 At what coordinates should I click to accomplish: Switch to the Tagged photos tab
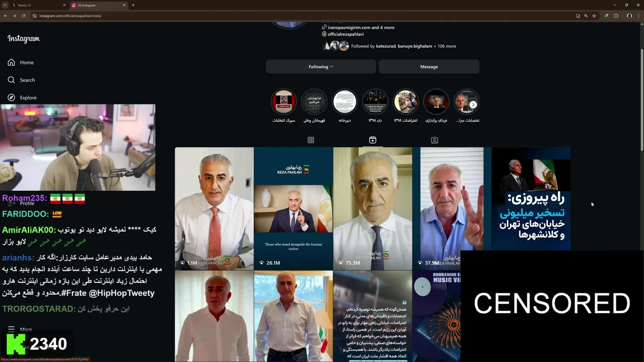coord(434,140)
